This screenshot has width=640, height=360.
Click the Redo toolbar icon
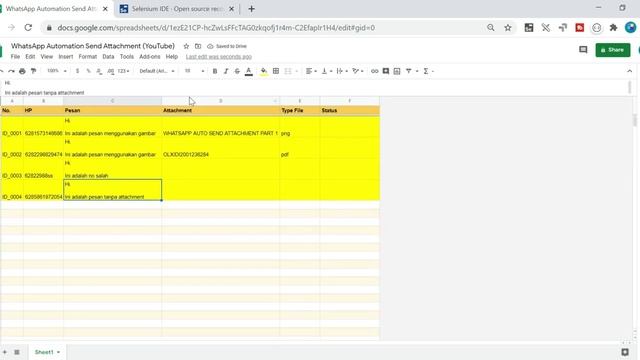pyautogui.click(x=11, y=71)
